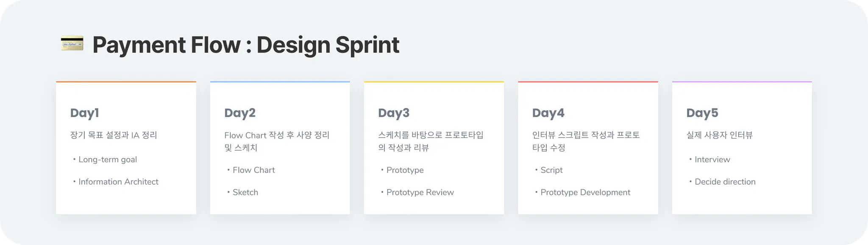Click the Day2 Flow Chart 작성 description text
This screenshot has height=245, width=868.
tap(276, 135)
